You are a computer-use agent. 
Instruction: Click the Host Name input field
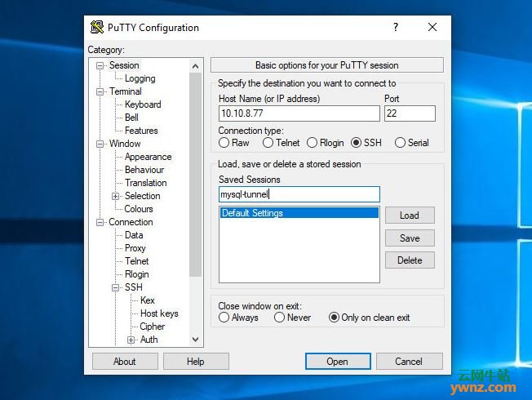pyautogui.click(x=299, y=113)
